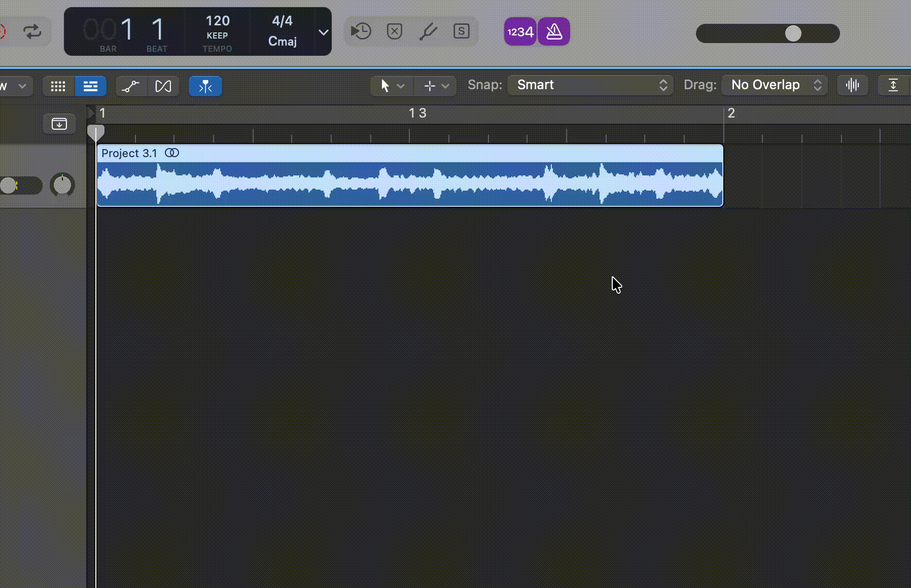Enable the Flex editing button
911x588 pixels.
pyautogui.click(x=163, y=86)
